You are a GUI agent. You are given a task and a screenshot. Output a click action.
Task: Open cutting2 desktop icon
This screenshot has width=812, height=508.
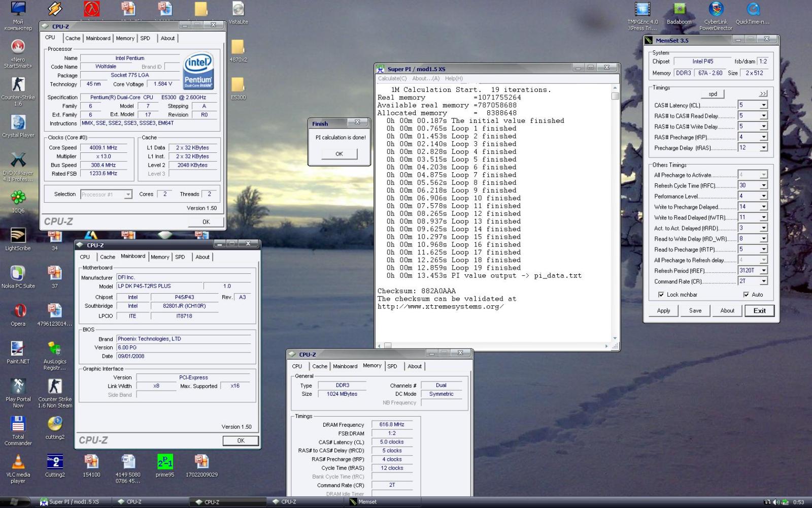click(x=55, y=428)
